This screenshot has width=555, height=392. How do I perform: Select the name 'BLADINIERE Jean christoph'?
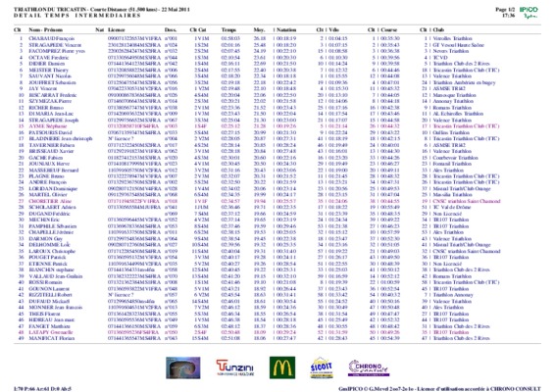[61, 138]
